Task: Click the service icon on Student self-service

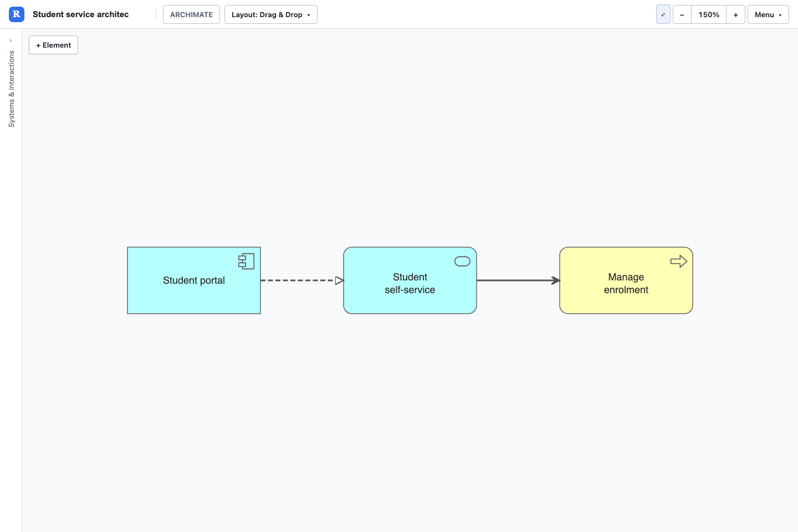Action: tap(462, 261)
